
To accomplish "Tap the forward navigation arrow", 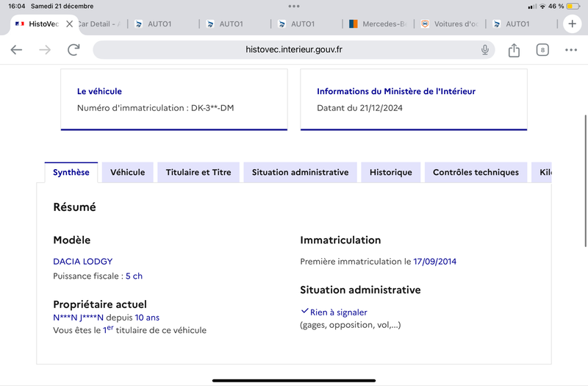I will coord(45,49).
